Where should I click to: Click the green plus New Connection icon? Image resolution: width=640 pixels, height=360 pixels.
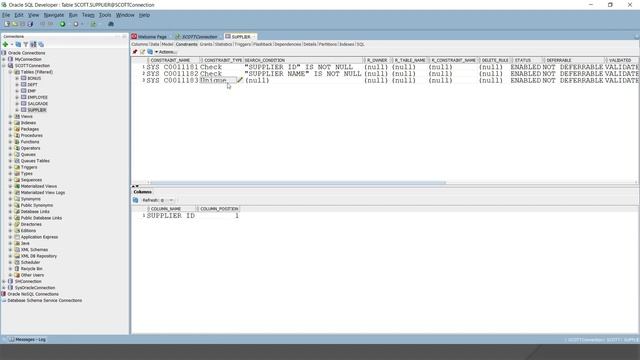point(5,44)
